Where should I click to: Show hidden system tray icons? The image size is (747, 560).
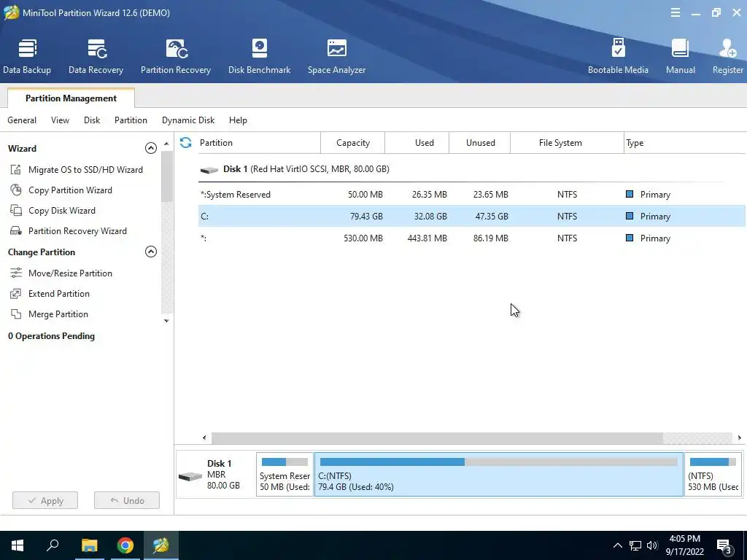617,545
